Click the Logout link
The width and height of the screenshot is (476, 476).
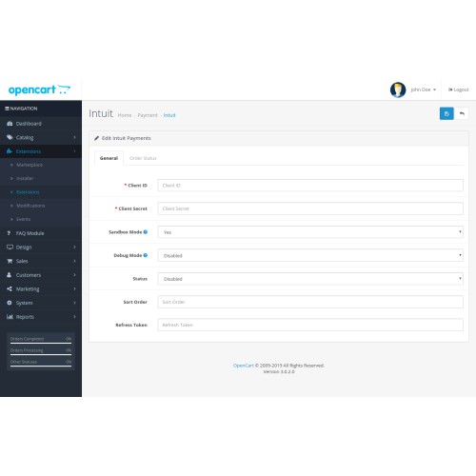[458, 89]
